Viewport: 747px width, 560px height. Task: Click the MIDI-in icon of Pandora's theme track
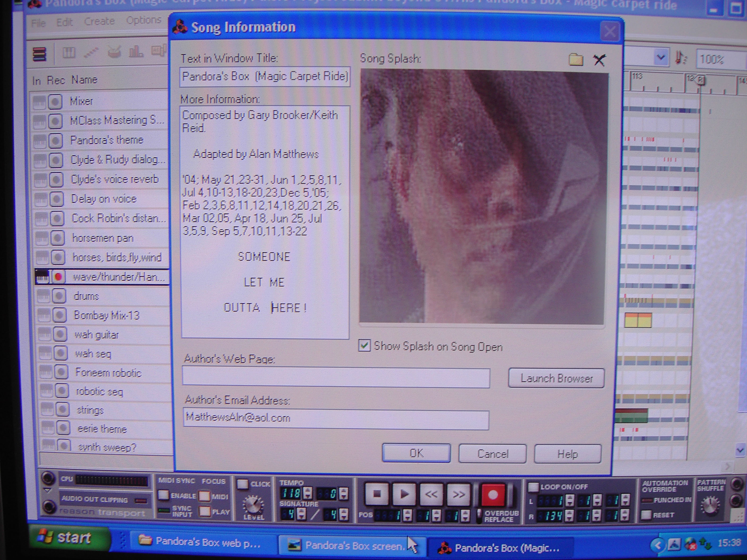point(40,141)
